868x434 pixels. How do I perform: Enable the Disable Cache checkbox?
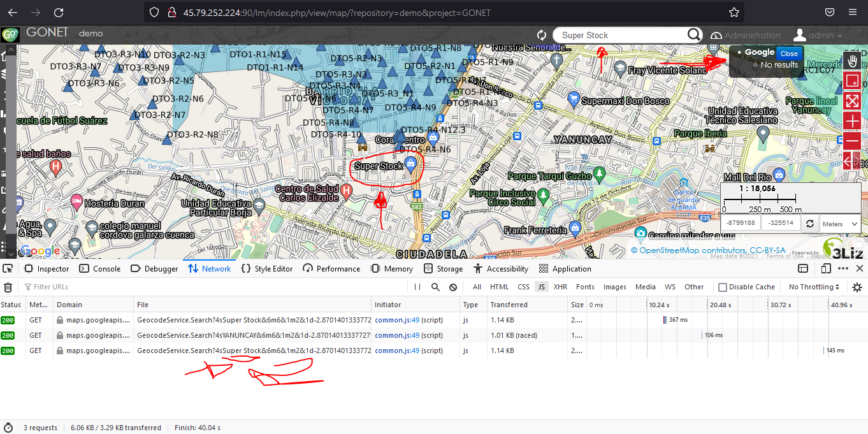click(x=723, y=287)
